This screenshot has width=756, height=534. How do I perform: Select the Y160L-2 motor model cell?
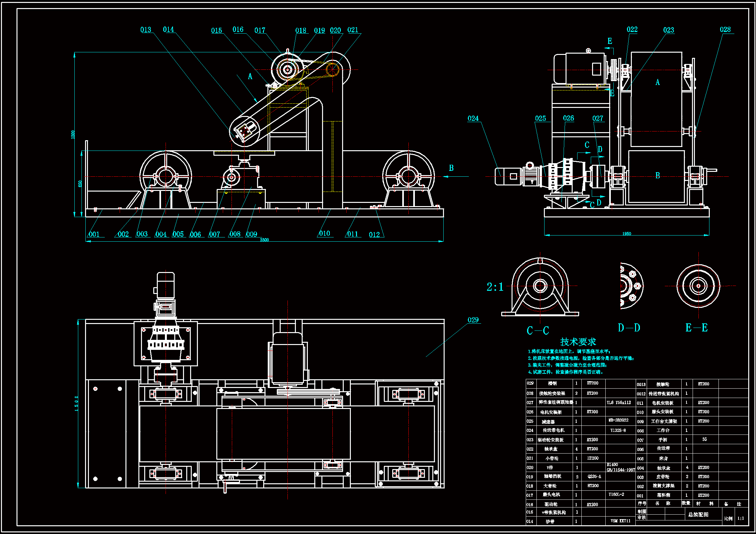(616, 494)
